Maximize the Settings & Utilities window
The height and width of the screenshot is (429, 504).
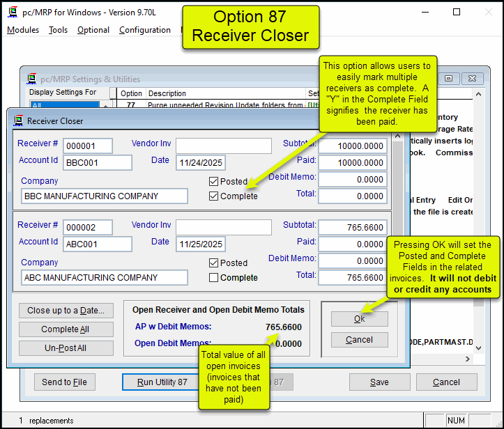[450, 79]
